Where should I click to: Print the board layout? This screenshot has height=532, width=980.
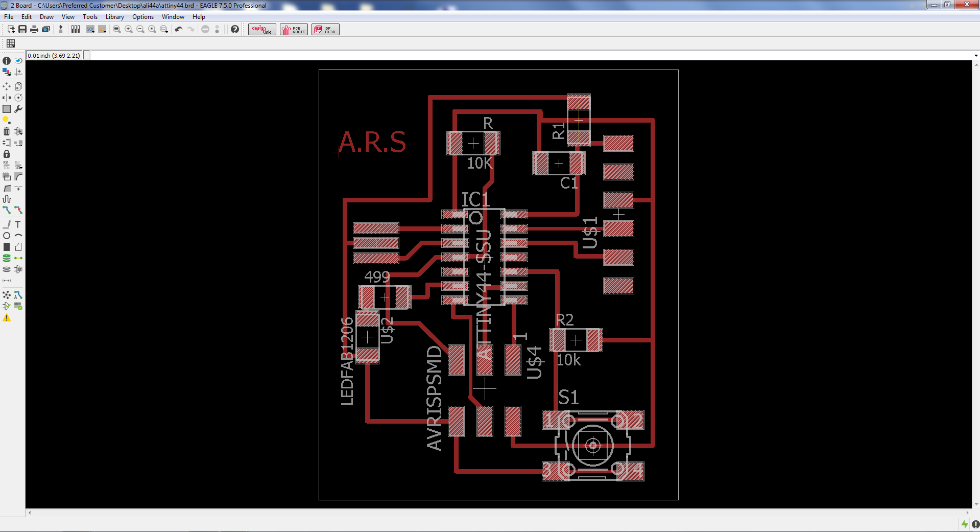[x=34, y=30]
